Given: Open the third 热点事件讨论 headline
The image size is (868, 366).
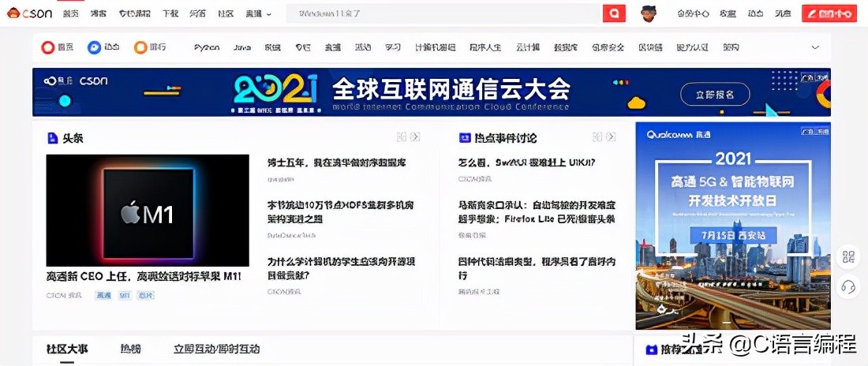Looking at the screenshot, I should (537, 268).
